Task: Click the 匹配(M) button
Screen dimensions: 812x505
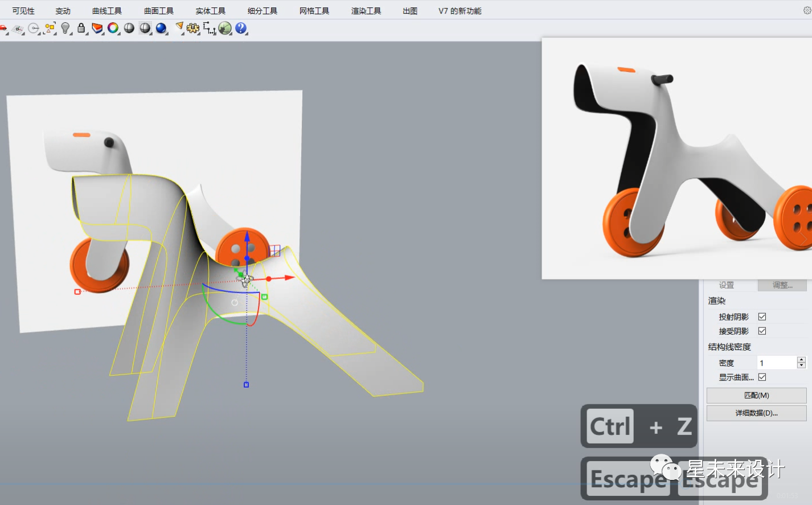Action: click(x=756, y=395)
